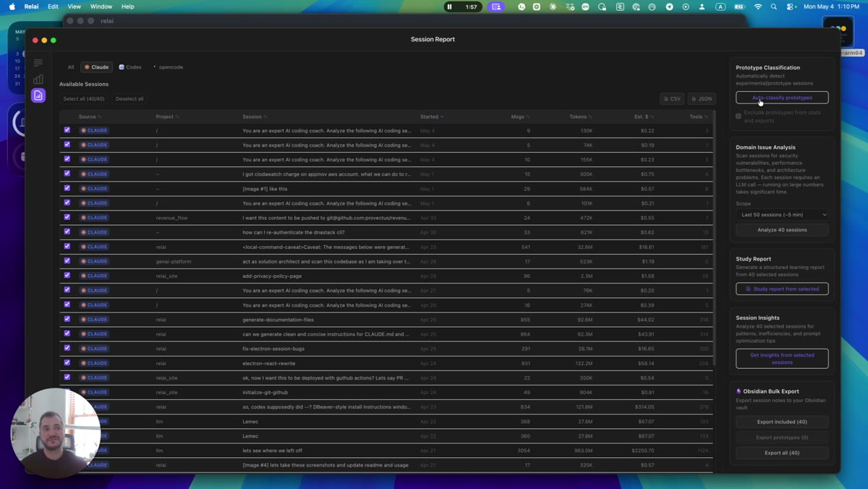Sort by Tokens column sort icon
Screen dimensions: 868x489
[590, 116]
